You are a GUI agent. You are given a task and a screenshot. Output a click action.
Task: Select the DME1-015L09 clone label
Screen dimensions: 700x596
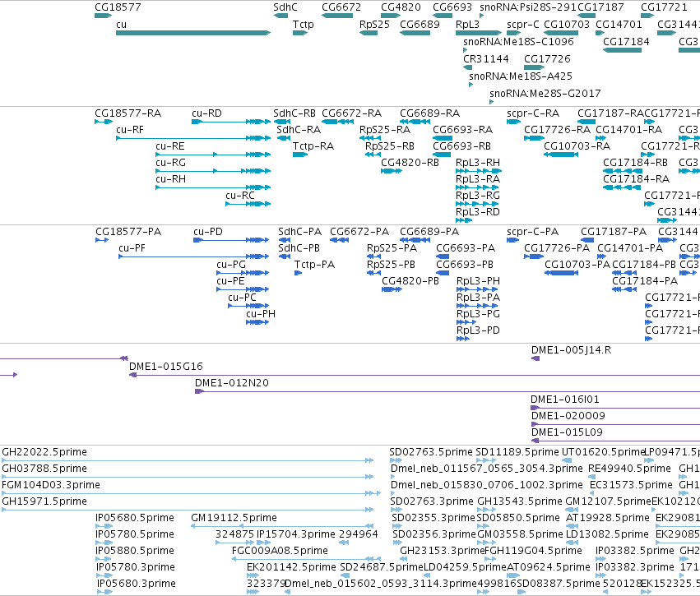pos(567,432)
